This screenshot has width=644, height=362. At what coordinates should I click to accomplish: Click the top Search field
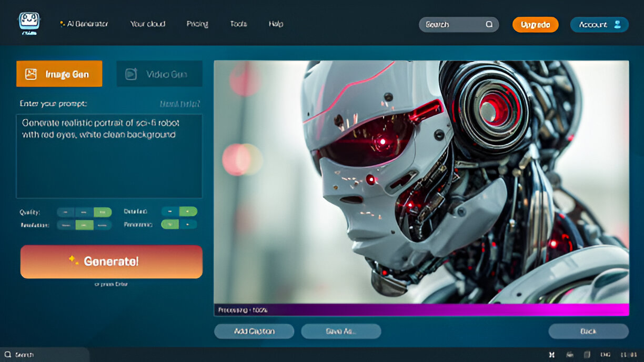click(459, 24)
